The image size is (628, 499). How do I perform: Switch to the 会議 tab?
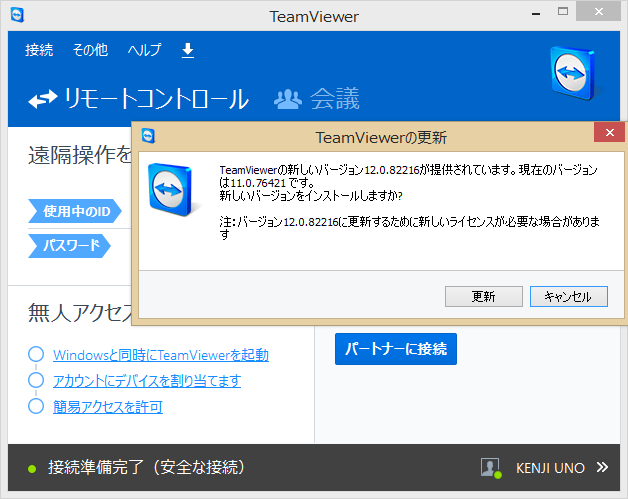tap(317, 99)
